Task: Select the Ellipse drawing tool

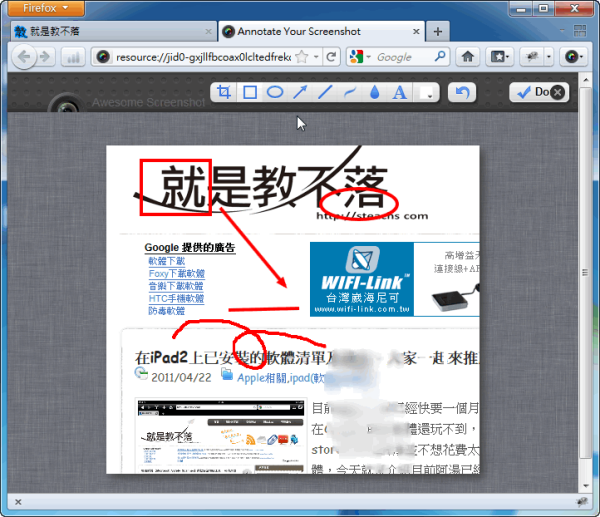Action: pyautogui.click(x=275, y=92)
